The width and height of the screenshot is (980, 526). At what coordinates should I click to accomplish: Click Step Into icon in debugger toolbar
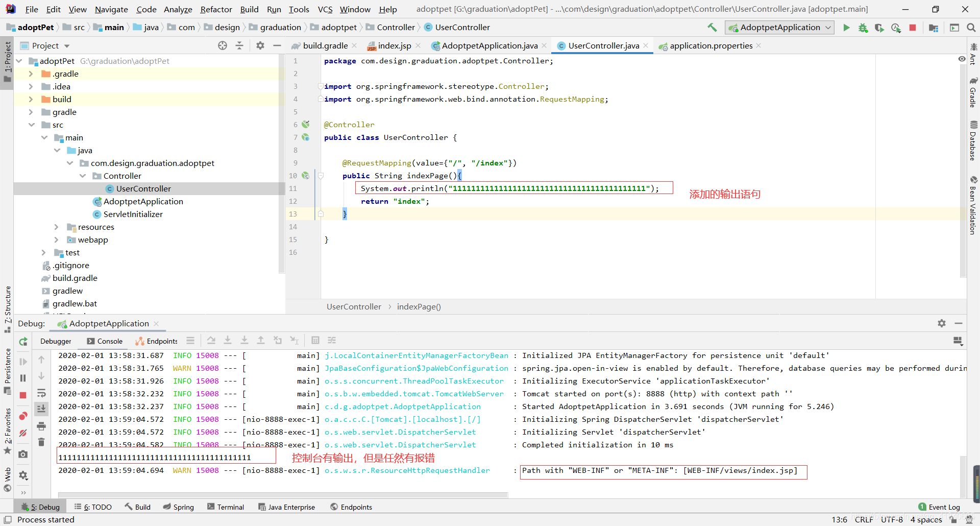coord(228,340)
